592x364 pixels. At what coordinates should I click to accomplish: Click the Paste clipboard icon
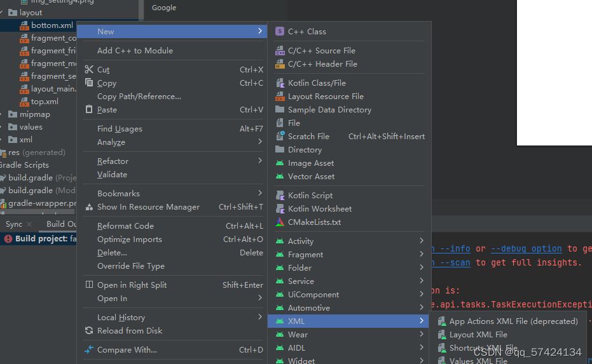(x=89, y=109)
